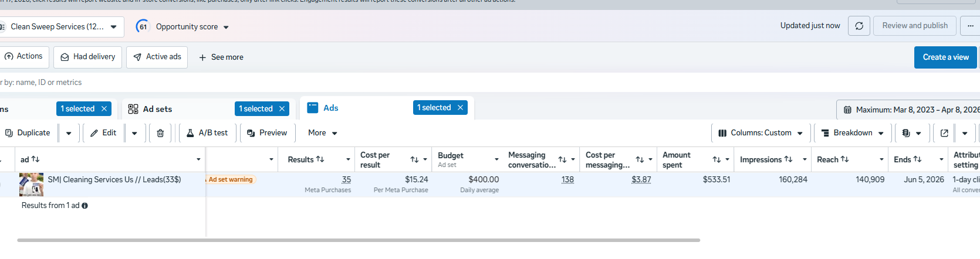Click the horizontal table scrollbar
The image size is (980, 259).
[358, 240]
